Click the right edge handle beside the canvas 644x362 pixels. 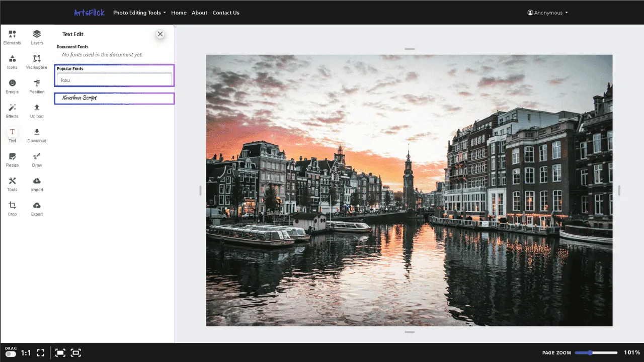tap(619, 191)
